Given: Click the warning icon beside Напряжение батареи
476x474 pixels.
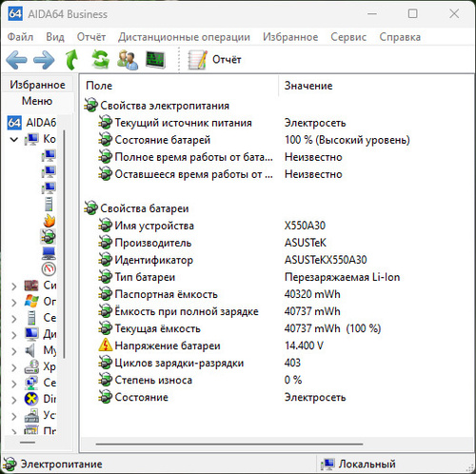Looking at the screenshot, I should pyautogui.click(x=105, y=346).
